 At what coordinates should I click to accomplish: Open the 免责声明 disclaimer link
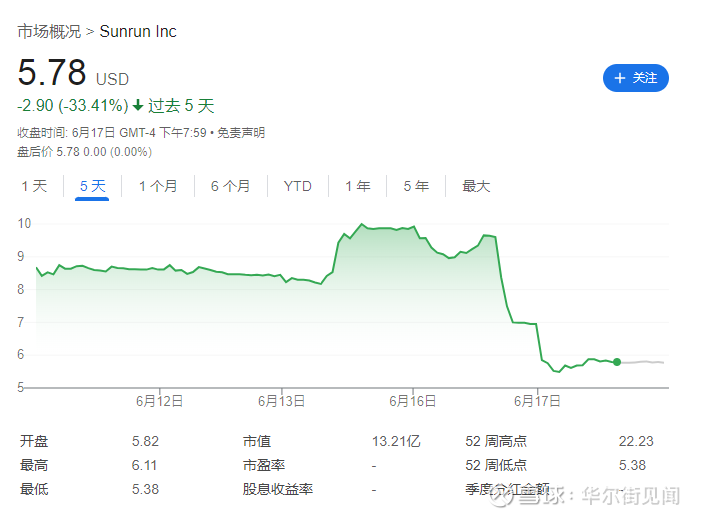click(241, 133)
